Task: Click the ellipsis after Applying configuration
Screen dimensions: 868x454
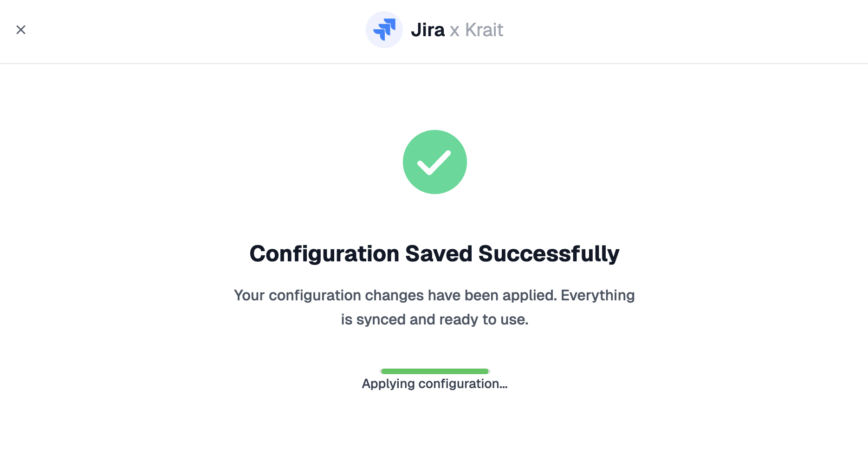Action: coord(504,386)
